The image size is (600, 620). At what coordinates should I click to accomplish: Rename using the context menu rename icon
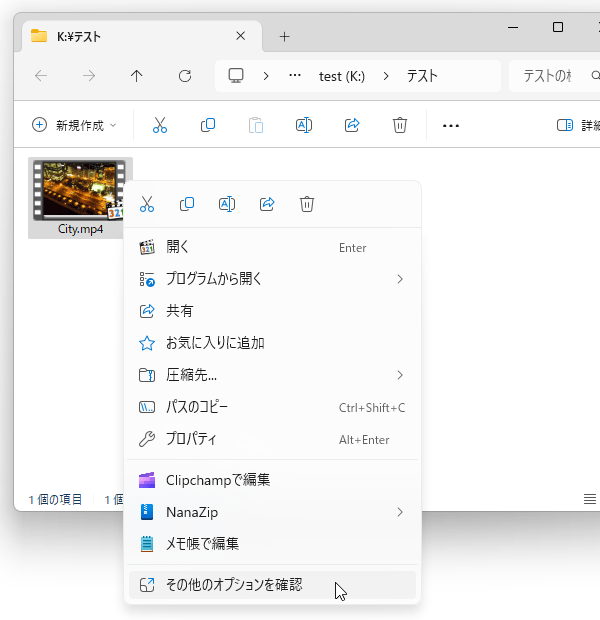click(x=227, y=204)
